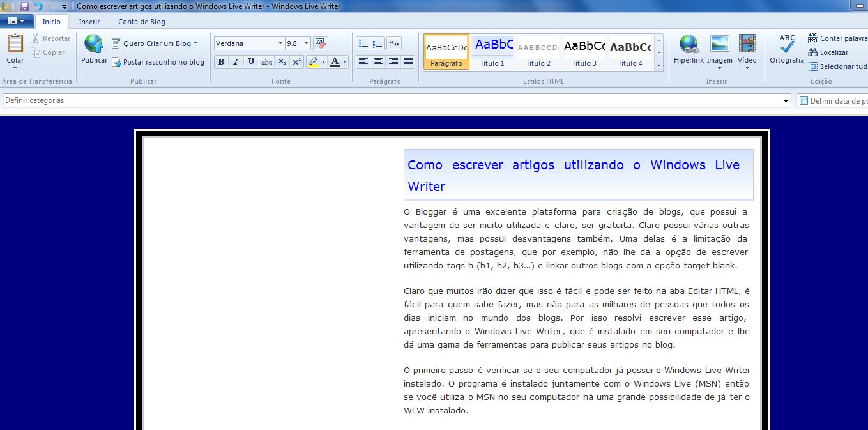This screenshot has height=430, width=868.
Task: Click Contar palavras command
Action: click(x=837, y=38)
